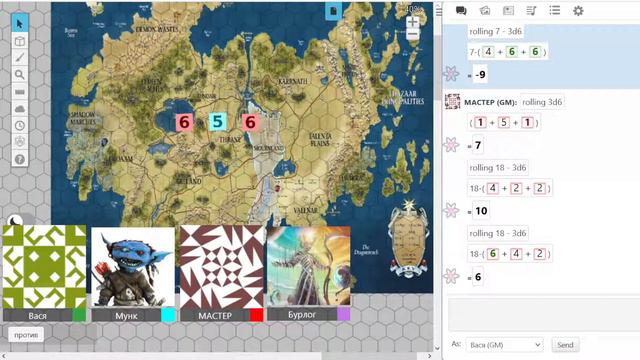Click the 18-(4+2+2) dice formula
The height and width of the screenshot is (360, 640).
(x=510, y=188)
